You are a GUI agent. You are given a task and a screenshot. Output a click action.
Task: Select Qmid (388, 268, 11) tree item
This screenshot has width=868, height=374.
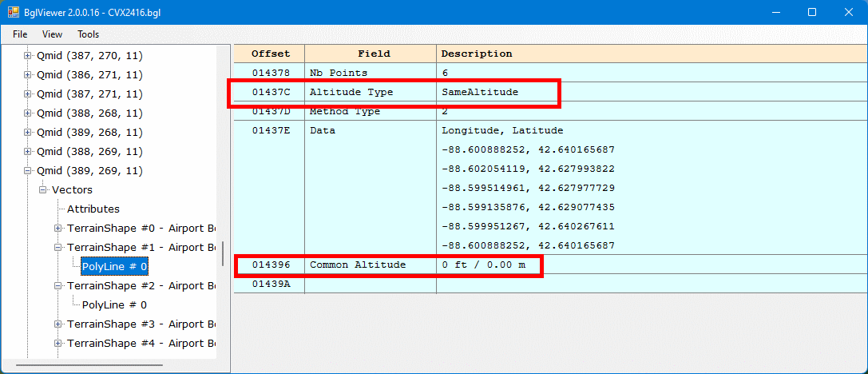[89, 113]
